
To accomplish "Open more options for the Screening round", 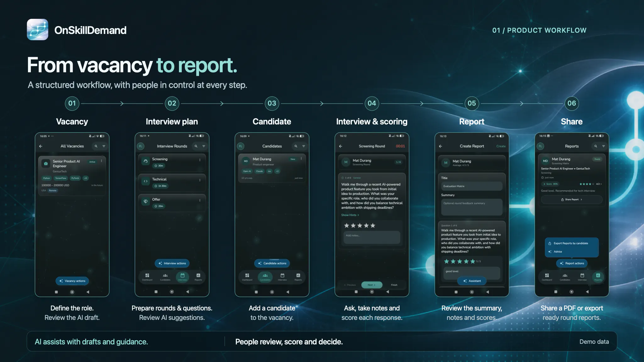I will 200,160.
